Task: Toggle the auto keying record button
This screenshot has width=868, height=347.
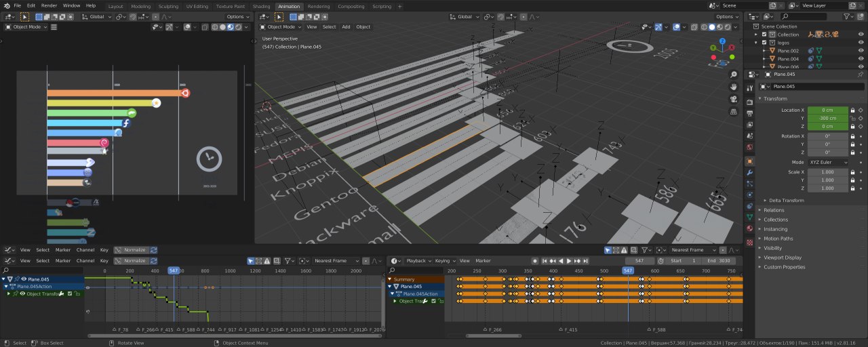Action: point(534,260)
